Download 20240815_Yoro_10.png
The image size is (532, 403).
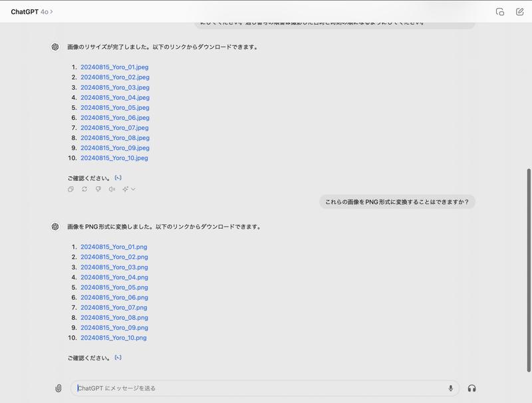click(x=113, y=338)
